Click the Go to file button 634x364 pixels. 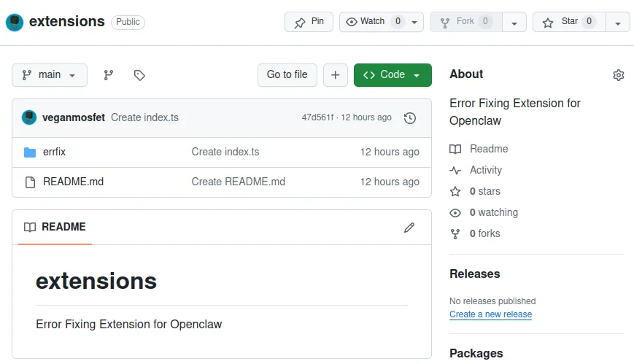coord(287,75)
